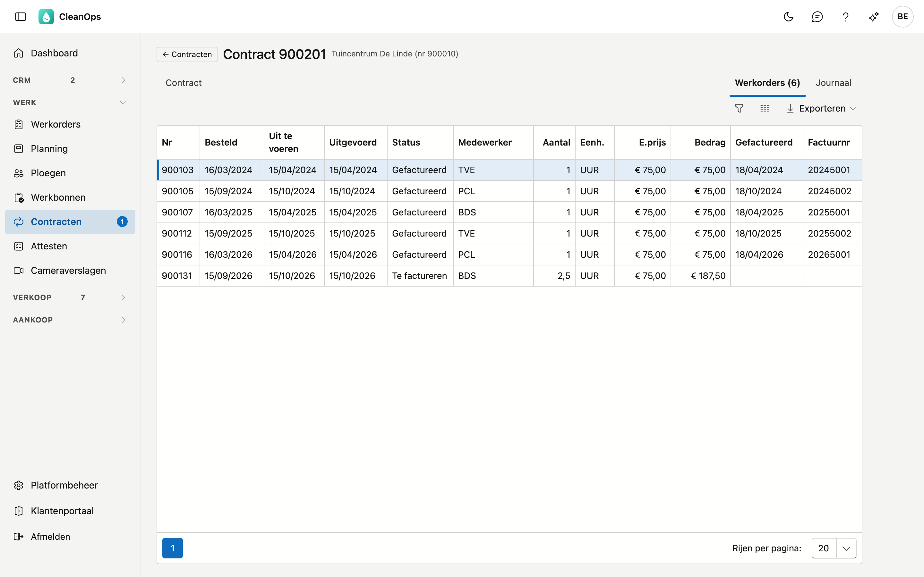Switch to the Contract tab
This screenshot has width=924, height=577.
point(183,83)
